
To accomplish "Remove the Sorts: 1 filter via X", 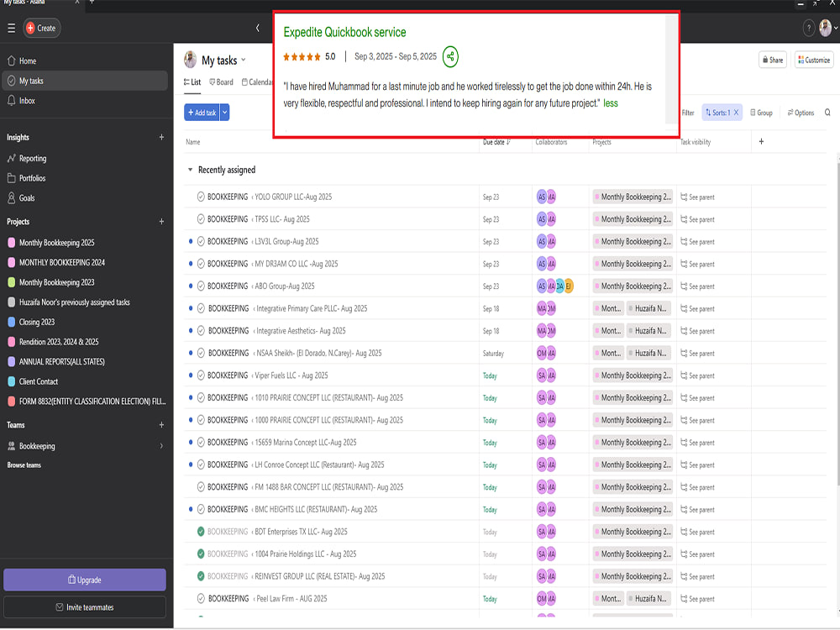I will (736, 113).
